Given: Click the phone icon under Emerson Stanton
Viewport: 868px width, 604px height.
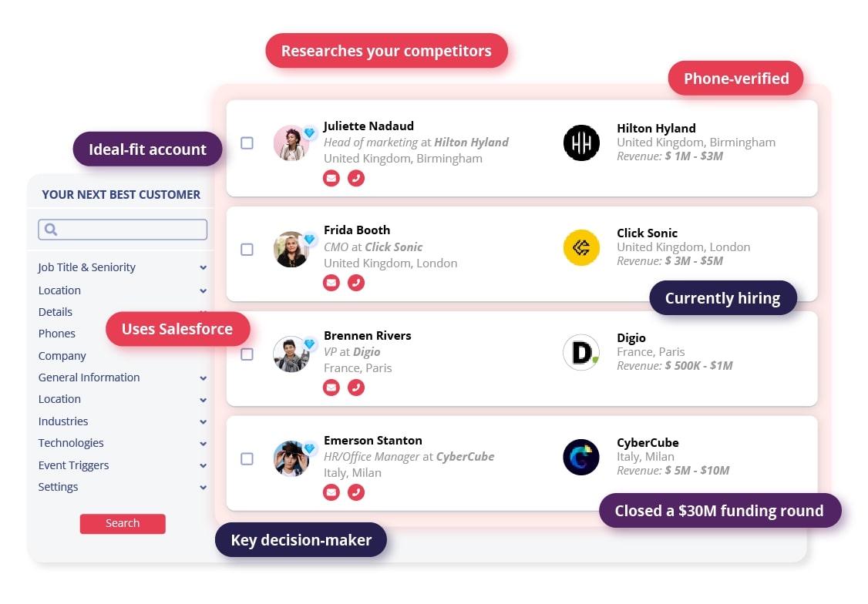Looking at the screenshot, I should [x=356, y=492].
